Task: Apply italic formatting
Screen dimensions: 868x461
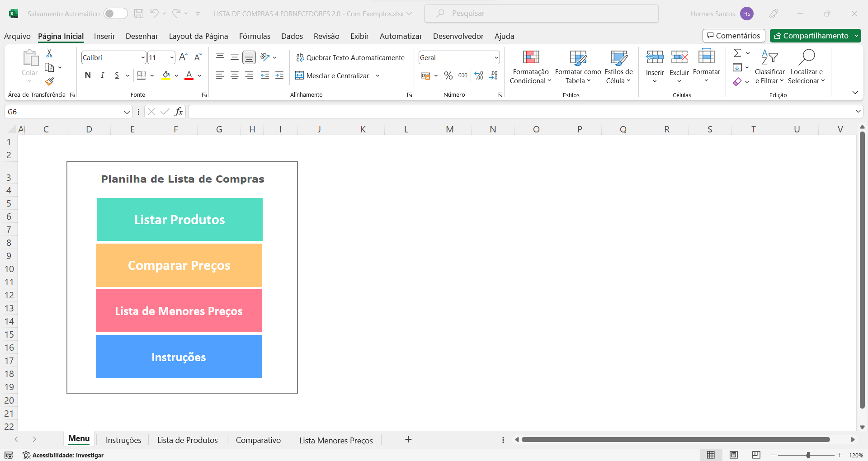Action: (x=103, y=75)
